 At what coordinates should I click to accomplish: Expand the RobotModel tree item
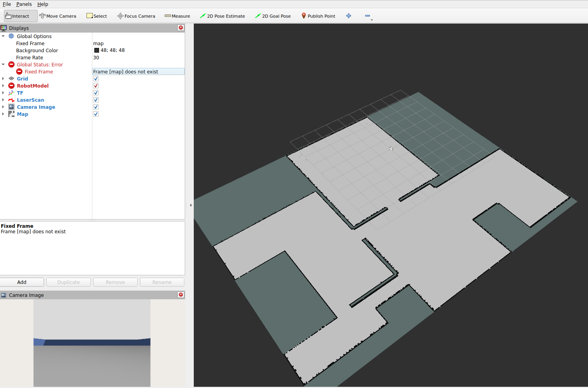(x=3, y=86)
